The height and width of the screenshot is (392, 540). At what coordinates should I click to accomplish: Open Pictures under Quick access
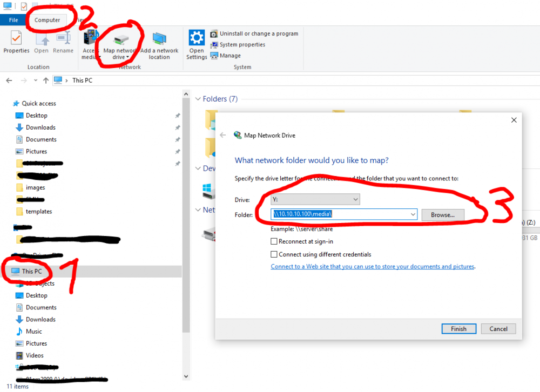click(x=32, y=152)
